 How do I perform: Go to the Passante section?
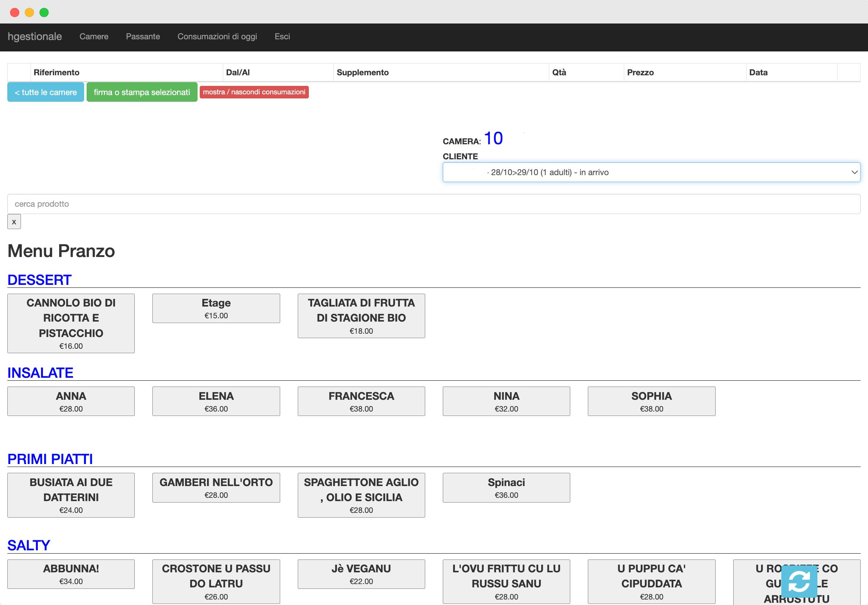[x=143, y=36]
